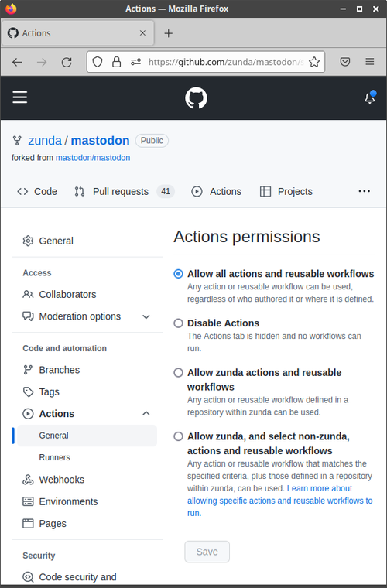Switch to the Pull requests tab
This screenshot has width=387, height=588.
click(x=124, y=192)
